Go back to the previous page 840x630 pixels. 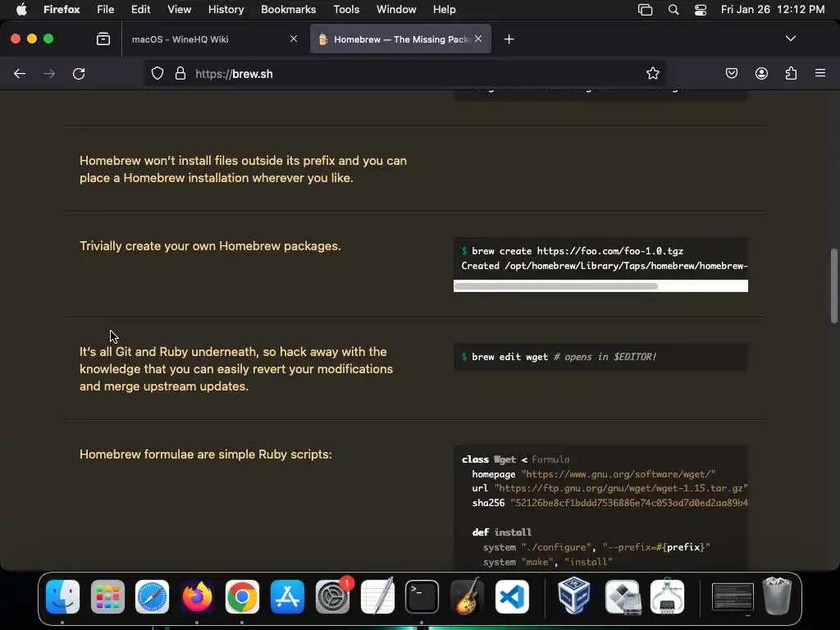pos(20,73)
